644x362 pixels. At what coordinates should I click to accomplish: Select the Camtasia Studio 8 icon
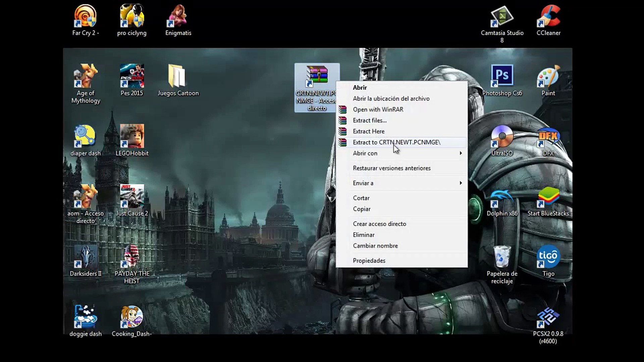(502, 16)
